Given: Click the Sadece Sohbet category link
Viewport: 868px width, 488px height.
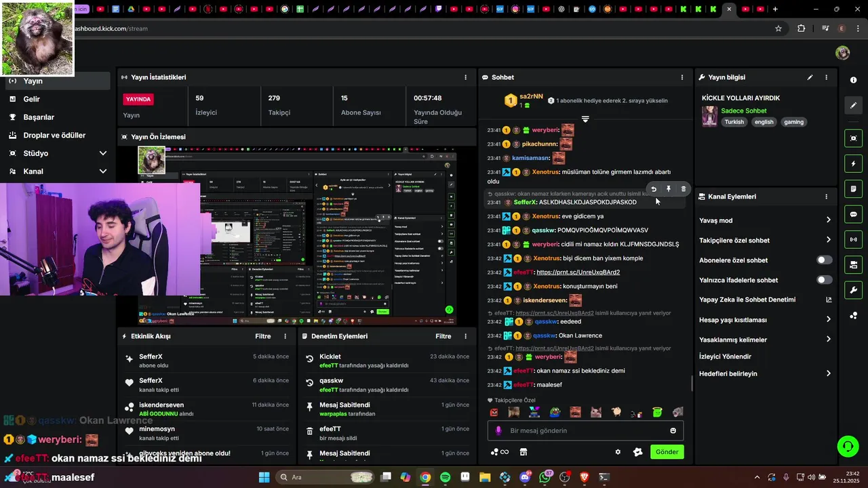Looking at the screenshot, I should pyautogui.click(x=744, y=110).
